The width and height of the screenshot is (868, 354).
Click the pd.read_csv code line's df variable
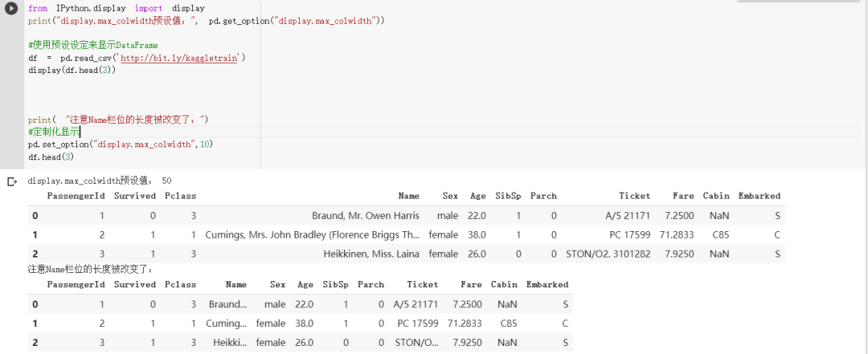(x=33, y=58)
